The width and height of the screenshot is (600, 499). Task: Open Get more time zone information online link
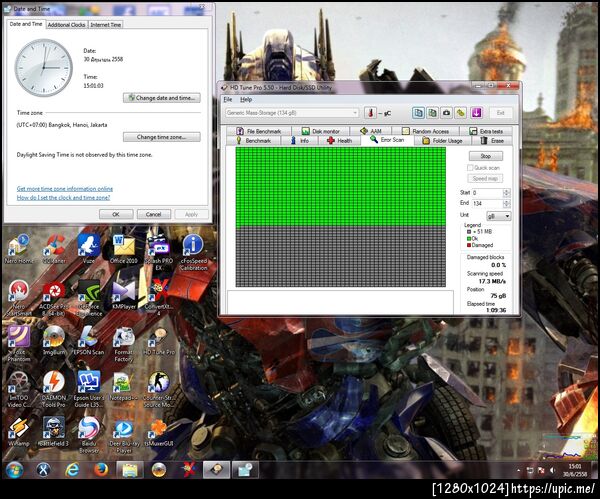[65, 189]
